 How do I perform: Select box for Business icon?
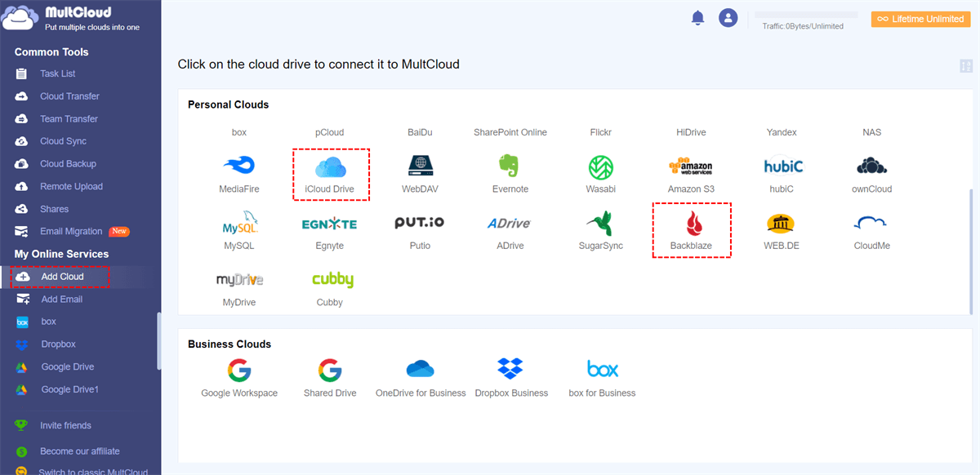[602, 369]
